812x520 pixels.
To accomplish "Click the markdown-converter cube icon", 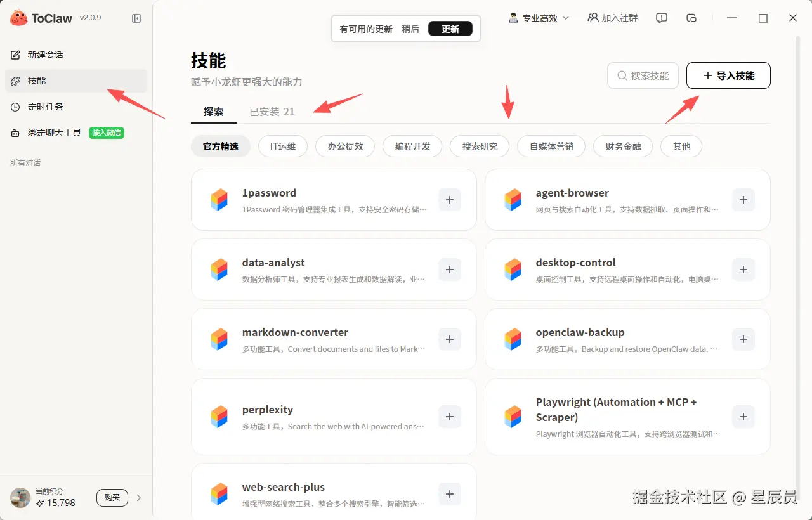I will coord(219,339).
